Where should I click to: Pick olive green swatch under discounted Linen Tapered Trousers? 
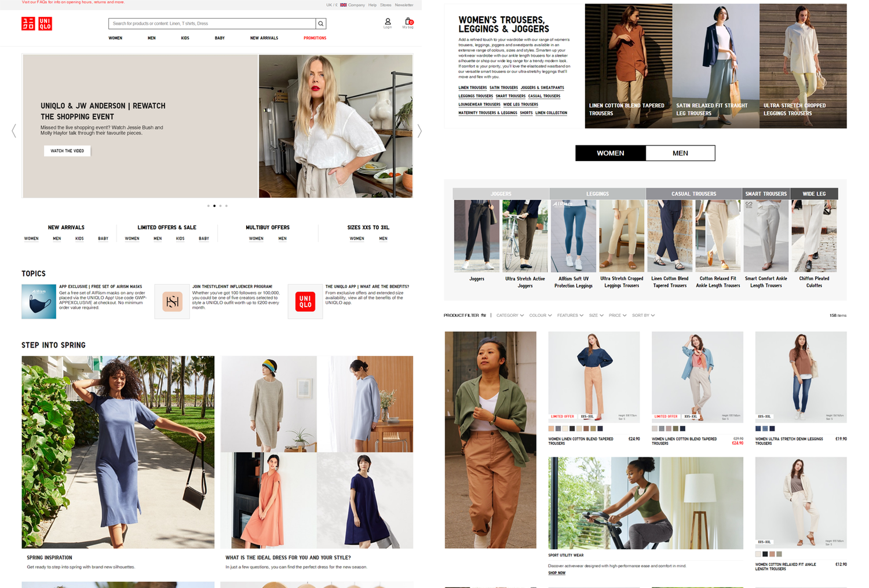coord(676,429)
